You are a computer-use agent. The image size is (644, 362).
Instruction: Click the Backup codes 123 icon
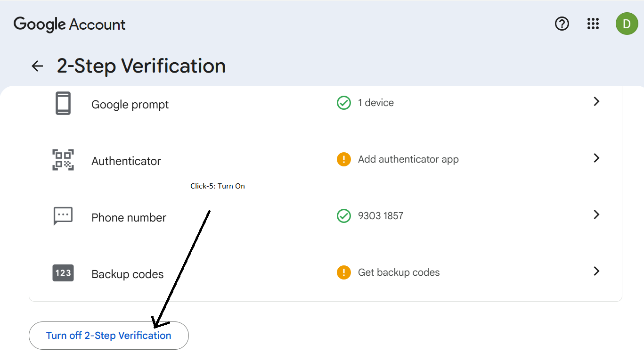[63, 272]
